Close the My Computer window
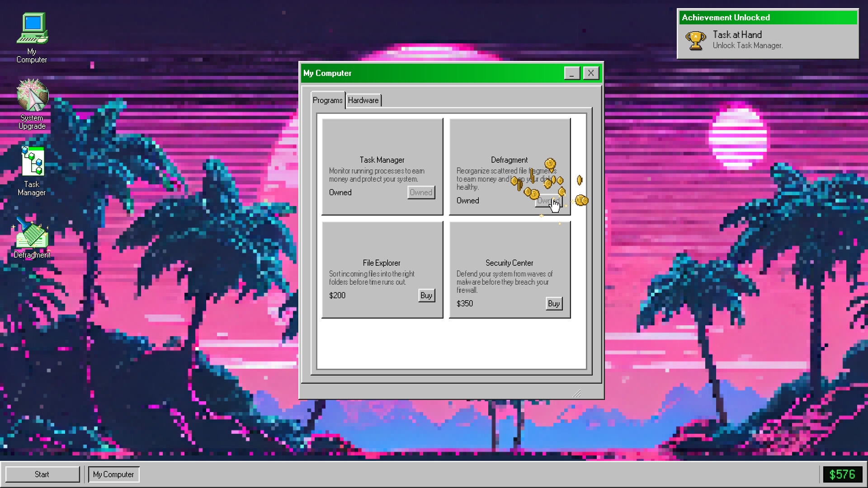Image resolution: width=868 pixels, height=488 pixels. tap(591, 73)
